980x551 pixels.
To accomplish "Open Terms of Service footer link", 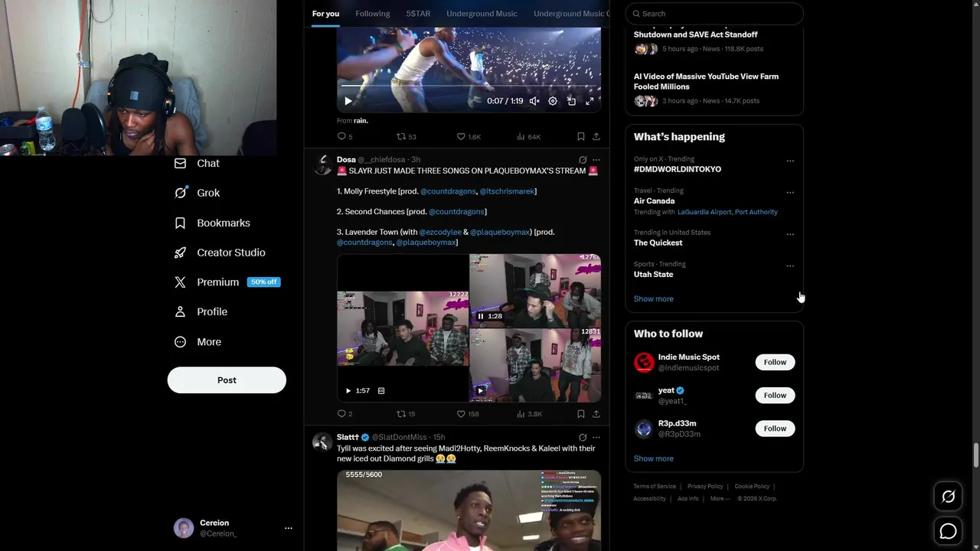I will pyautogui.click(x=655, y=487).
